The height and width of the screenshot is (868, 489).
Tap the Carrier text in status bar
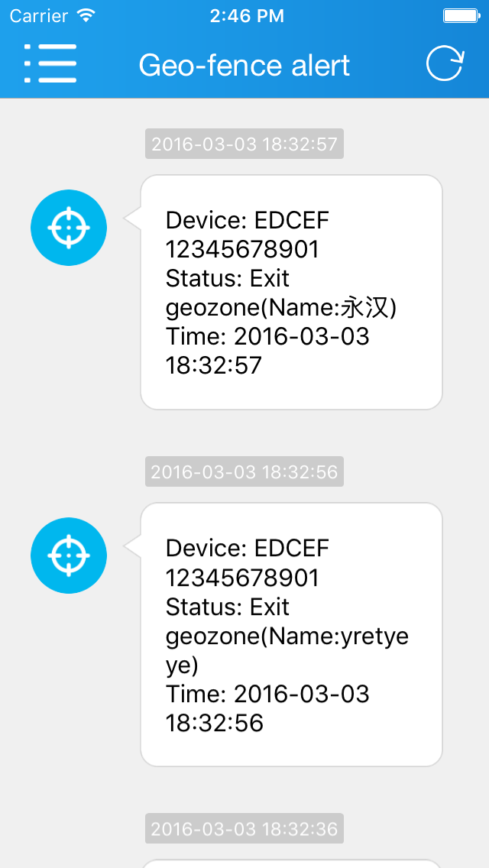[40, 15]
